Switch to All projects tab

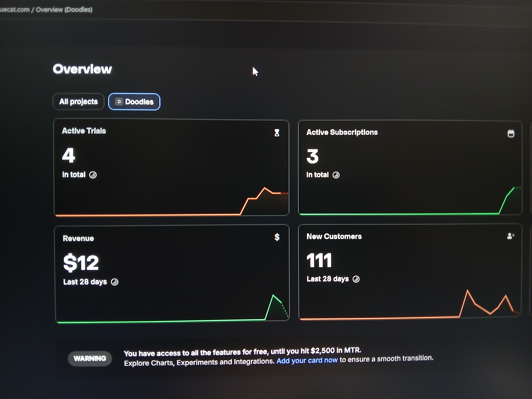click(x=78, y=101)
